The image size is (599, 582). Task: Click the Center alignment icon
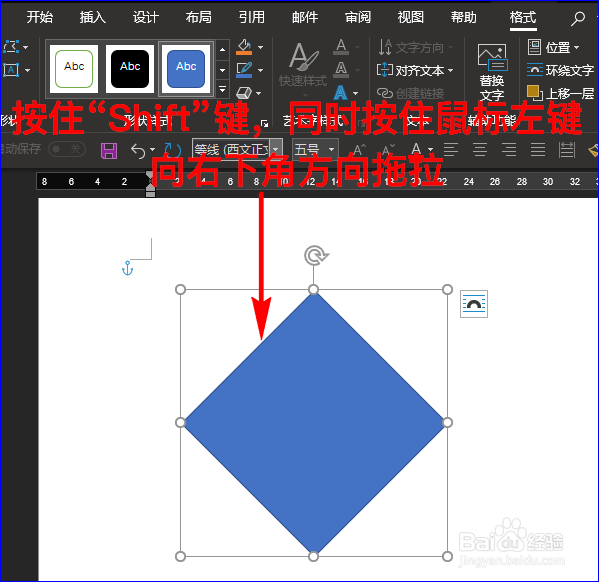[x=480, y=150]
